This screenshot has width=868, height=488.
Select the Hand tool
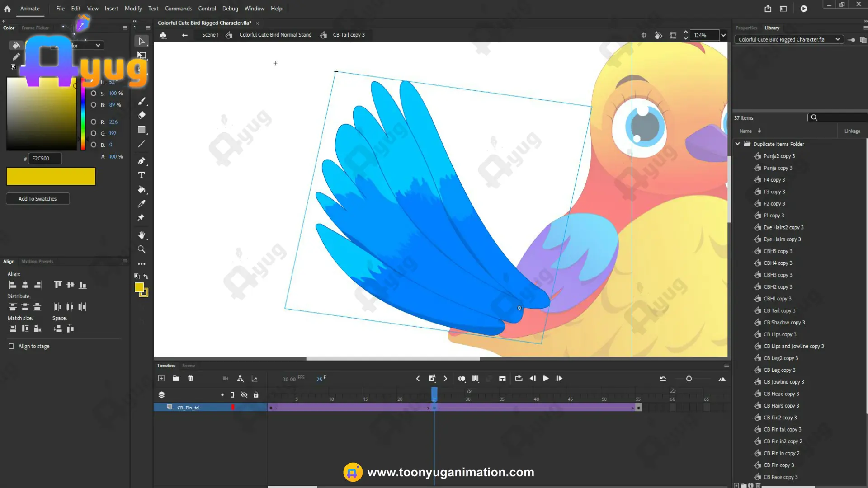(142, 235)
